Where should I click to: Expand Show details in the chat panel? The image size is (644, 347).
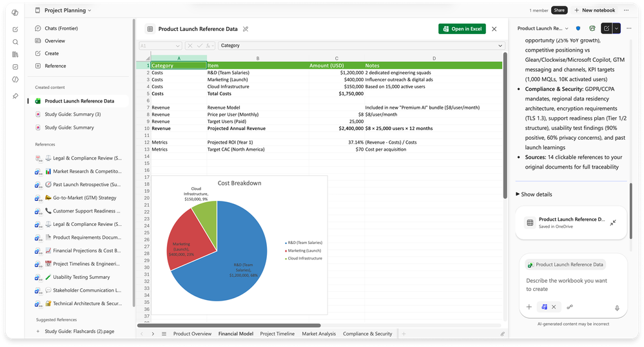(534, 194)
